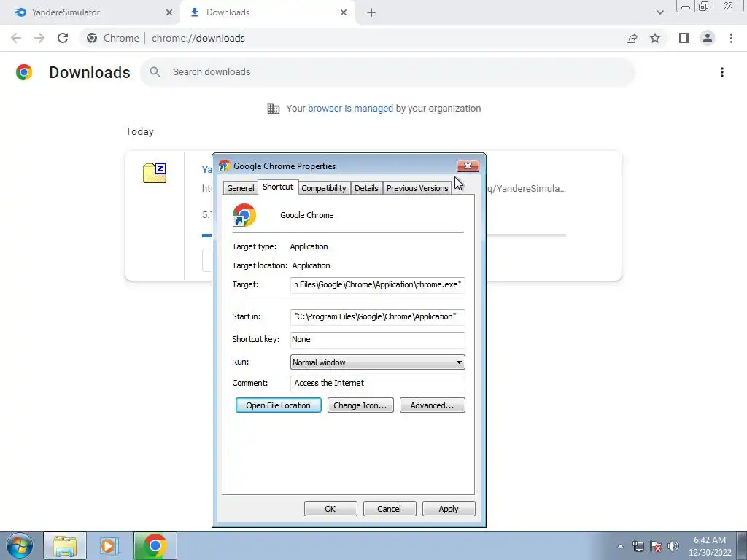747x560 pixels.
Task: Click the Chrome forward navigation arrow
Action: click(39, 38)
